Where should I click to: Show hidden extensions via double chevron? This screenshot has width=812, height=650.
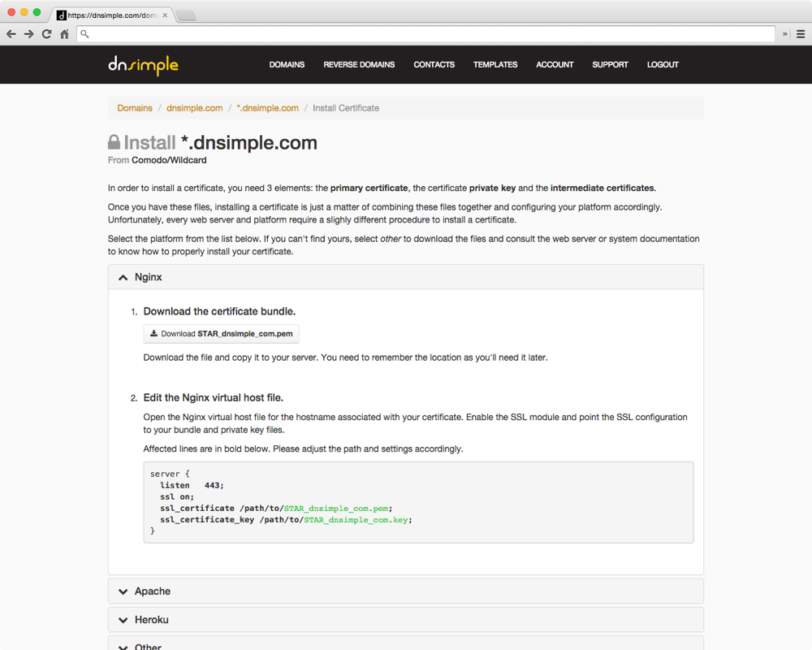(785, 34)
